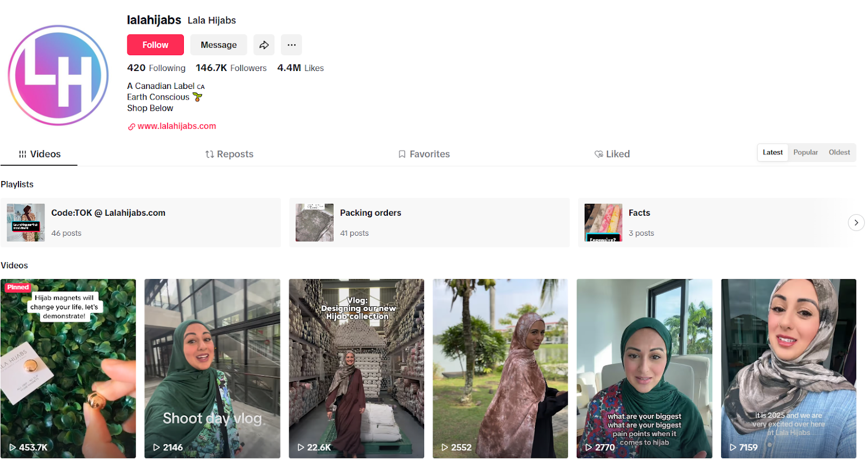Click the 2146 view count
The image size is (868, 471).
pos(173,448)
